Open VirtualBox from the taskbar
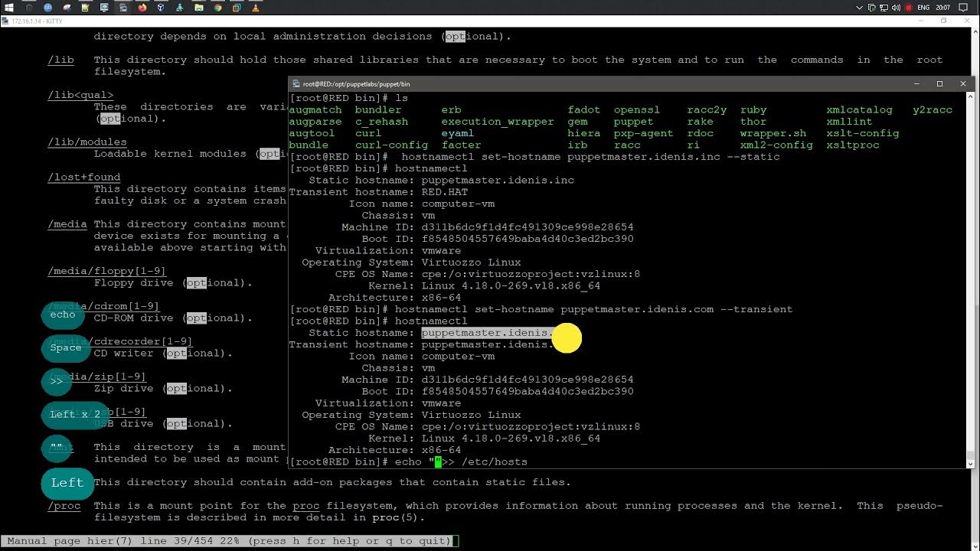This screenshot has width=980, height=551. (161, 8)
